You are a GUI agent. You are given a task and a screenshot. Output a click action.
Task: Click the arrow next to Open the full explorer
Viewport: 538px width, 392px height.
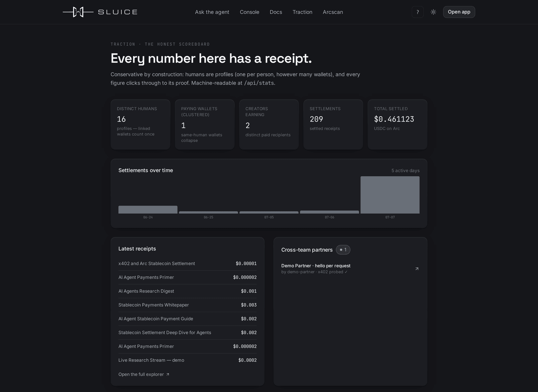[x=168, y=375]
